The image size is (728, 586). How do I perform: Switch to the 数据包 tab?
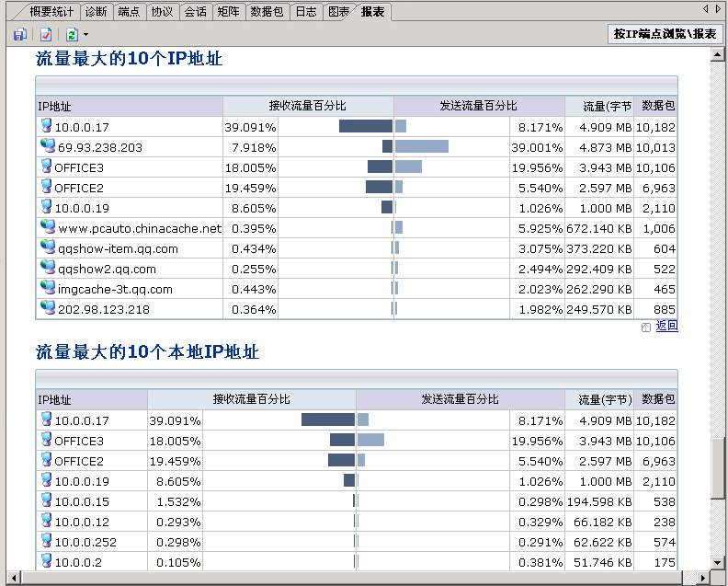pyautogui.click(x=267, y=12)
